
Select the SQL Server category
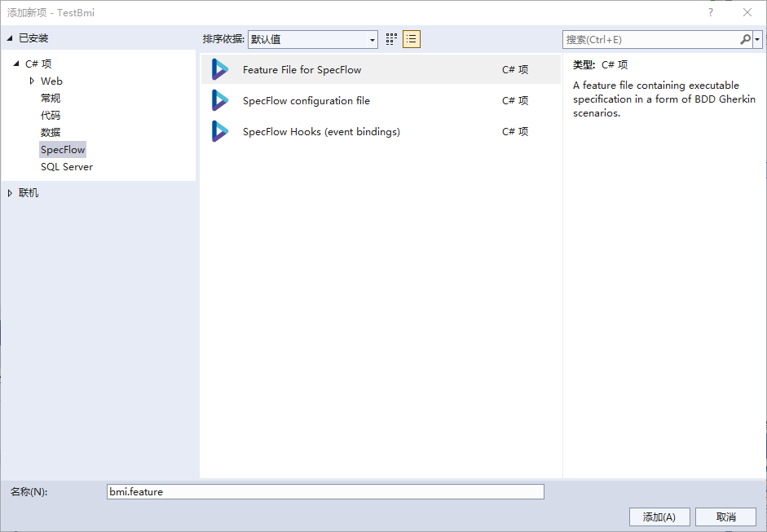coord(67,167)
